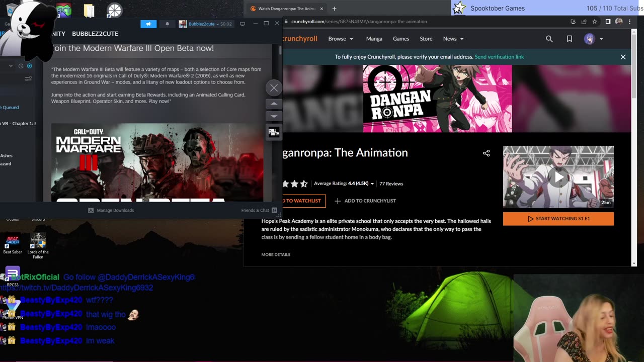Bookmark this page with Chrome star icon
Viewport: 644px width, 362px height.
595,22
